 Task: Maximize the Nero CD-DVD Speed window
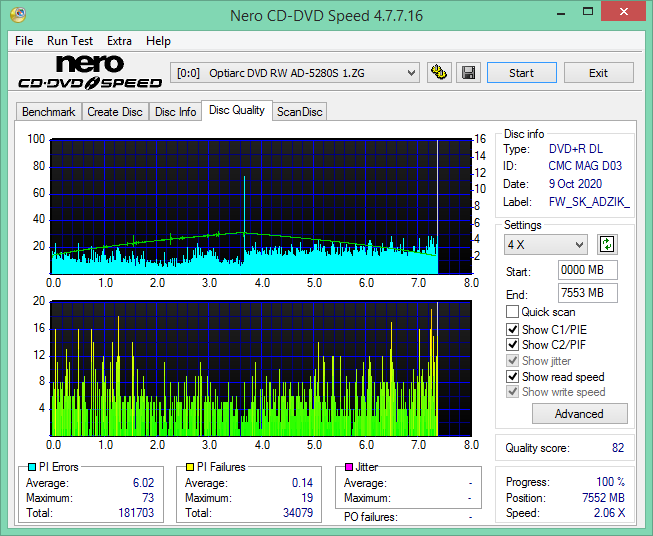click(588, 12)
